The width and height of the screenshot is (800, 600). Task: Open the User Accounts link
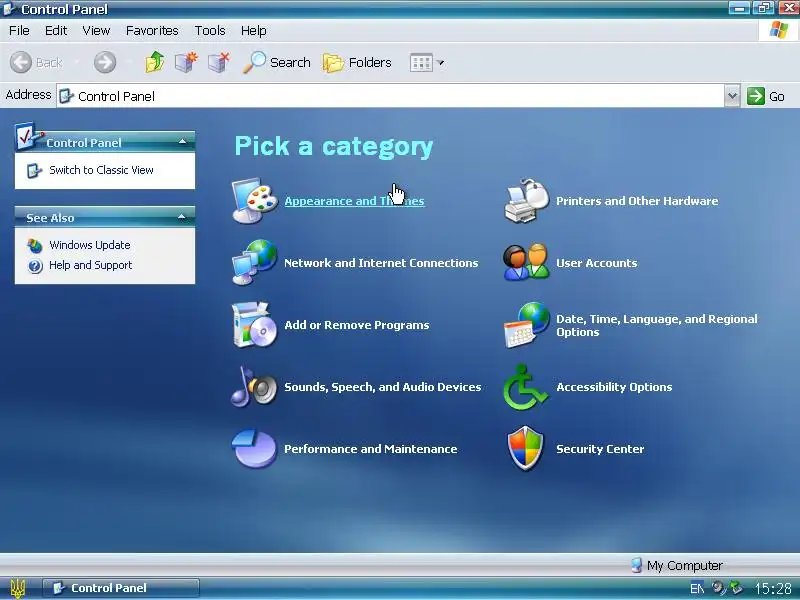tap(596, 263)
